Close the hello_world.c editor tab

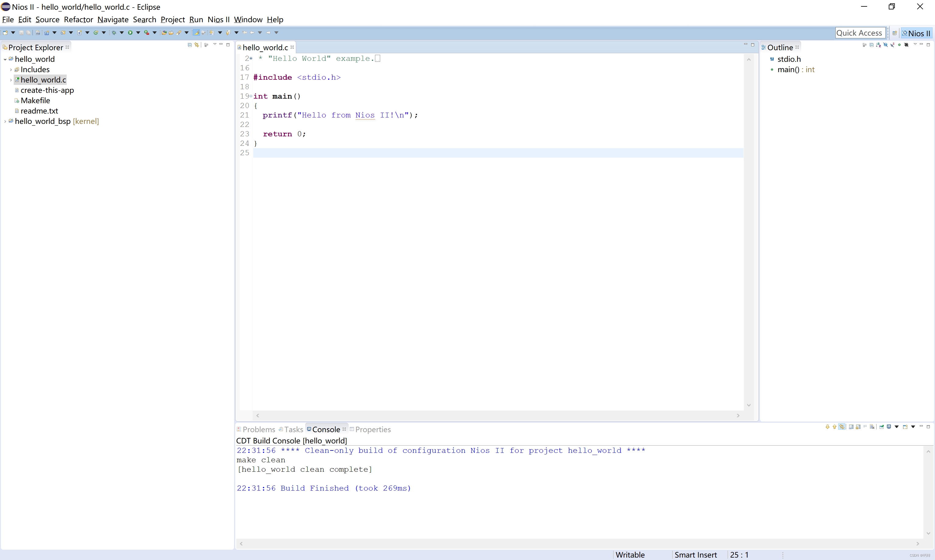point(292,47)
